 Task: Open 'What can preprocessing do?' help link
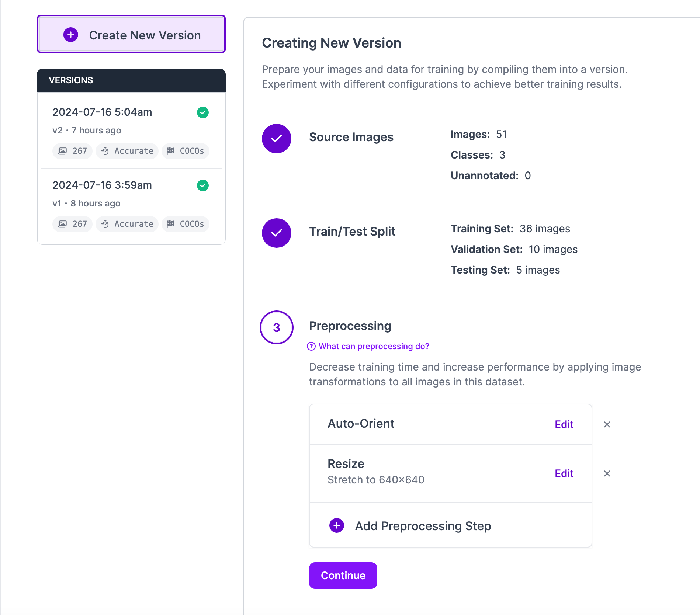click(368, 346)
